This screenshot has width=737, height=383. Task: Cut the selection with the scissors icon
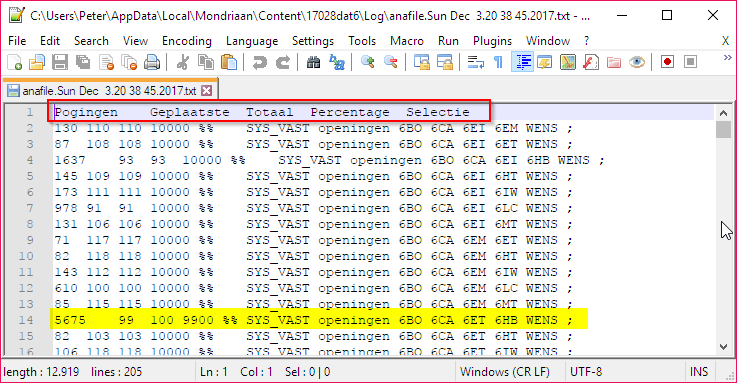(x=182, y=62)
